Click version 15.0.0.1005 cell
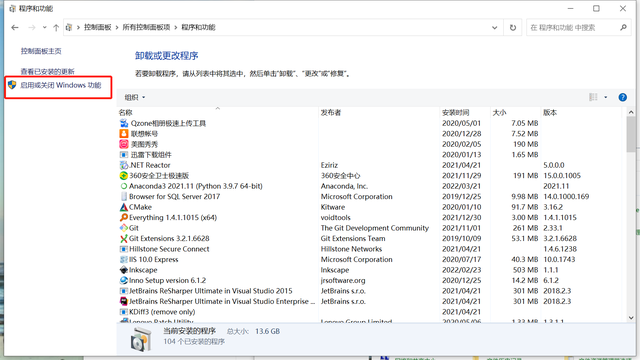Viewport: 640px width, 360px height. tap(562, 176)
